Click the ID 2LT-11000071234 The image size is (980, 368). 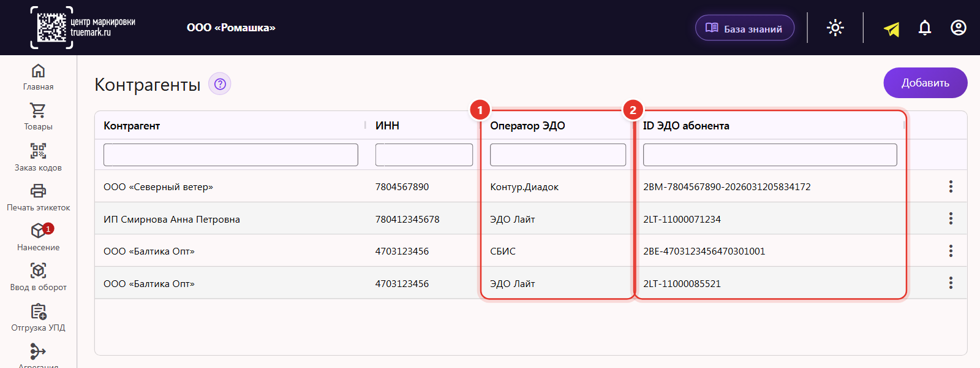coord(682,220)
